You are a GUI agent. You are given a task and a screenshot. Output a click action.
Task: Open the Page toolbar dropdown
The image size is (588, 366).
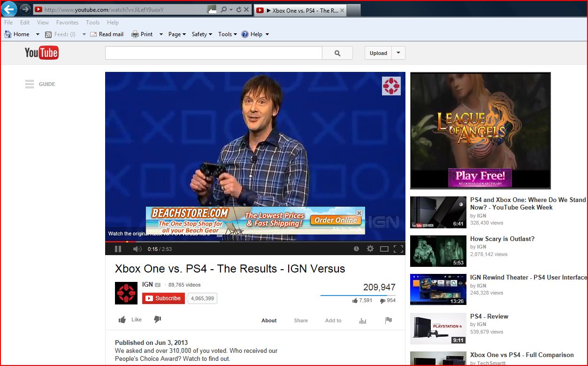177,34
